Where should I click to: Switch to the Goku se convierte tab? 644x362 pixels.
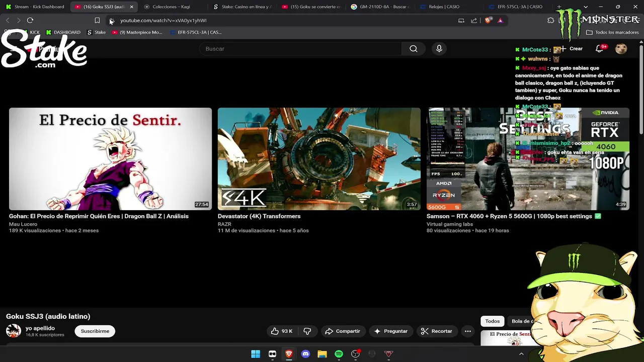pos(311,7)
